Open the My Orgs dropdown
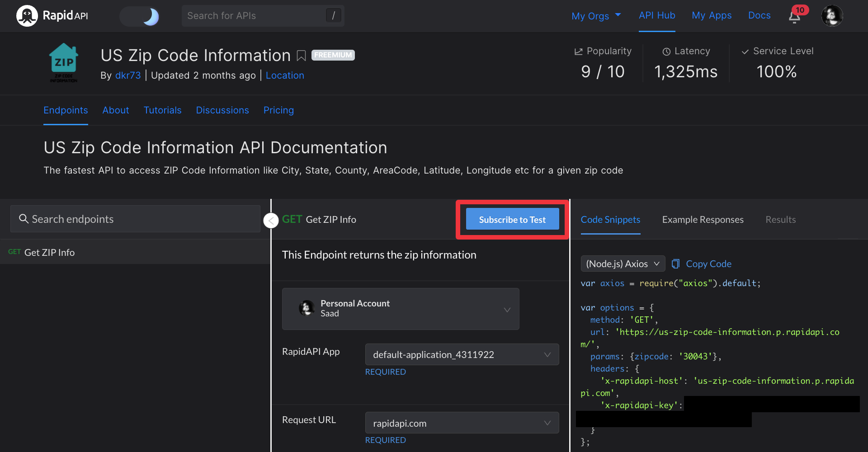 point(596,16)
